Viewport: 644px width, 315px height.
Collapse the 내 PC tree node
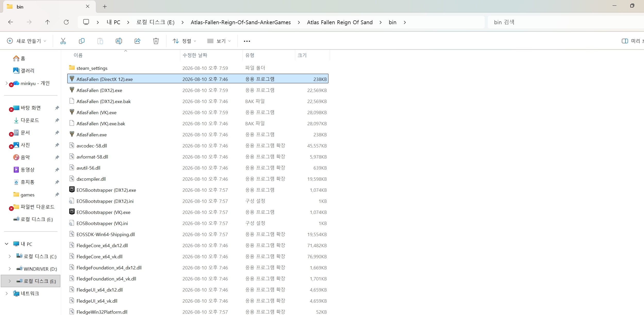point(7,244)
